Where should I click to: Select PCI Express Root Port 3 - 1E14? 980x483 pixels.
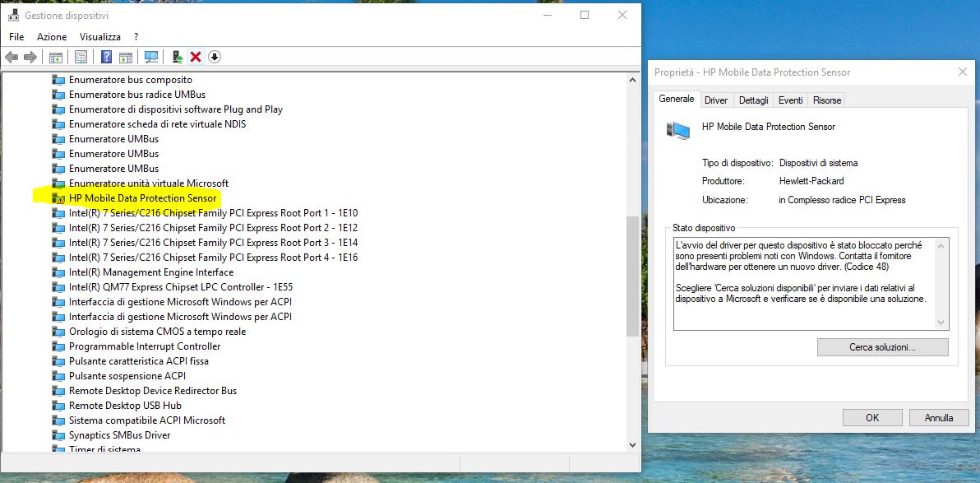(x=213, y=243)
